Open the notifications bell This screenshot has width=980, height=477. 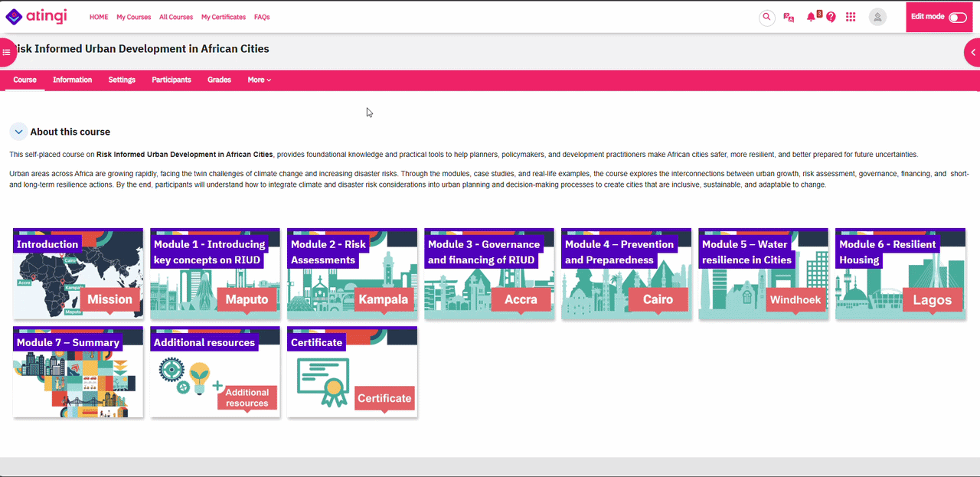click(811, 17)
